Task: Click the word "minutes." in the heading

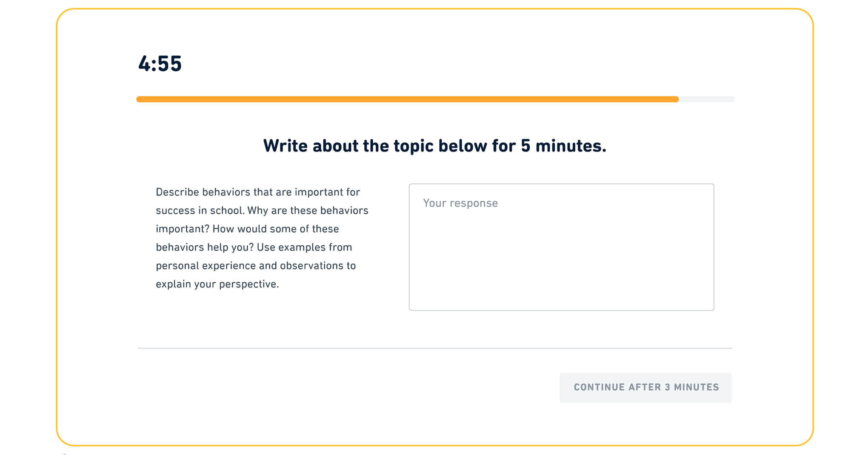Action: (x=571, y=146)
